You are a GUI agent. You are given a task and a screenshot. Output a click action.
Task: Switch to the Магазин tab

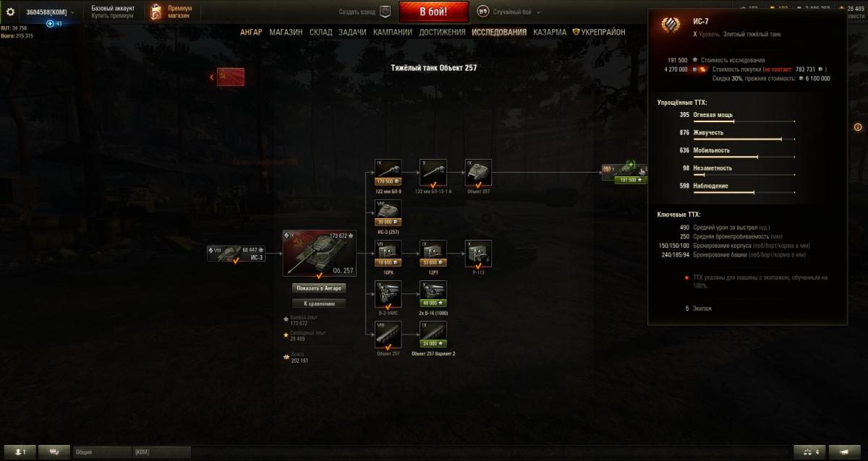pos(286,33)
